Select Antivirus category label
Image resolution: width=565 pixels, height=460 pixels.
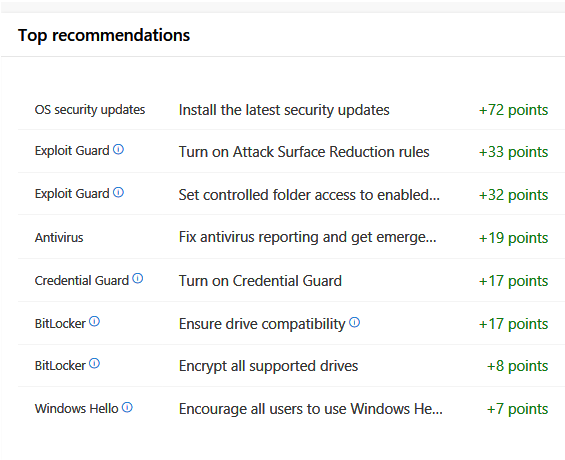[x=59, y=238]
